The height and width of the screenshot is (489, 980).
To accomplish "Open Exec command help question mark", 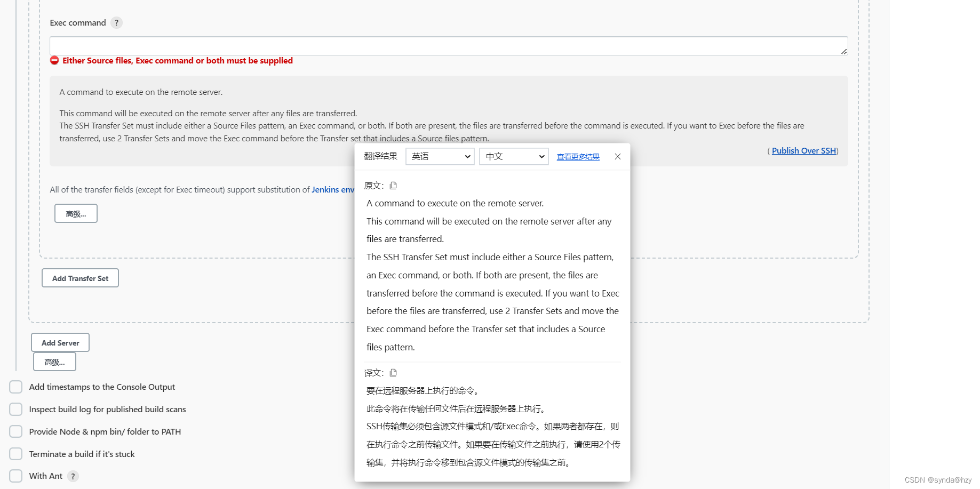I will (116, 23).
